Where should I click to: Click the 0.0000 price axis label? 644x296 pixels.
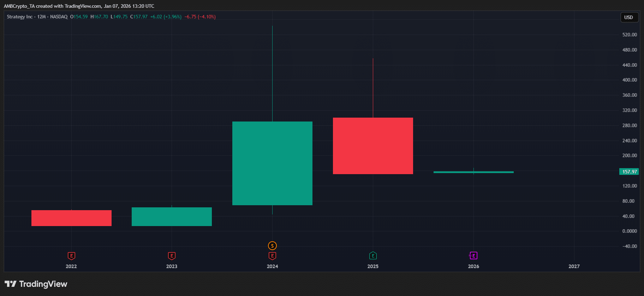(630, 231)
